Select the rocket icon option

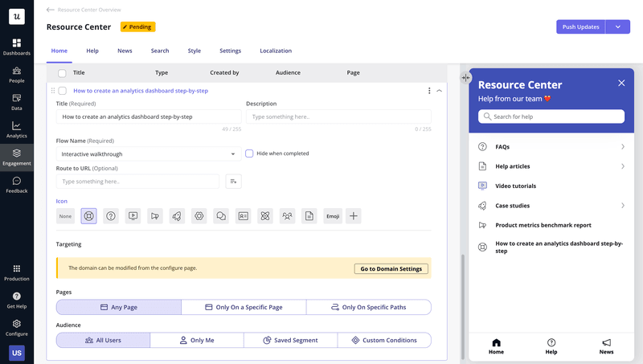coord(177,216)
